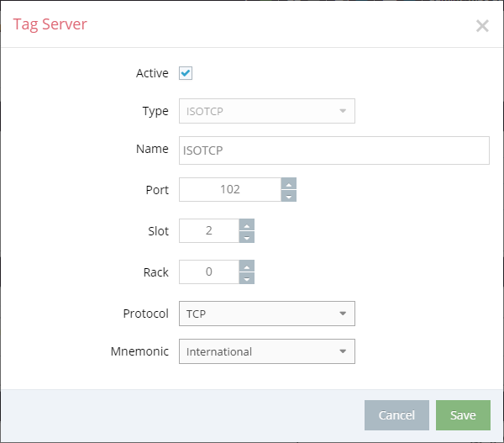Close the Tag Server dialog
The width and height of the screenshot is (504, 443).
click(482, 26)
